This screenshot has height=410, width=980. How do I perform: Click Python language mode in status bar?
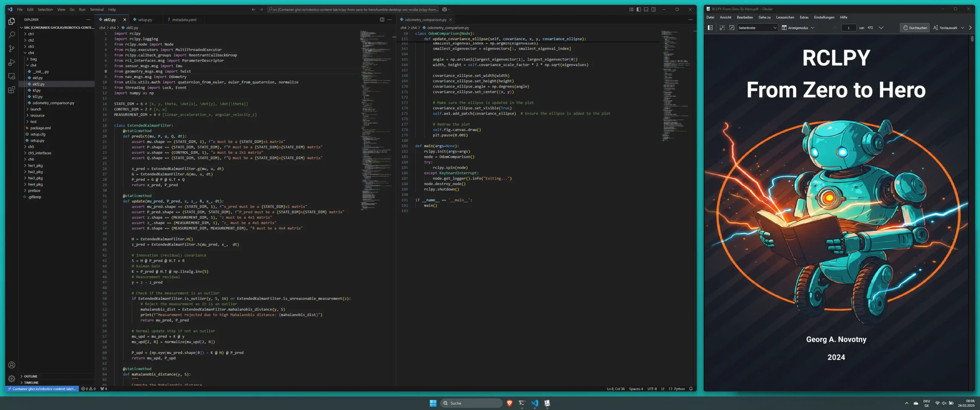coord(679,389)
